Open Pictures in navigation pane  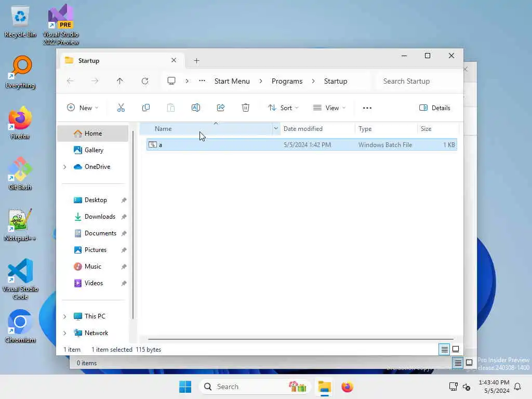coord(96,250)
